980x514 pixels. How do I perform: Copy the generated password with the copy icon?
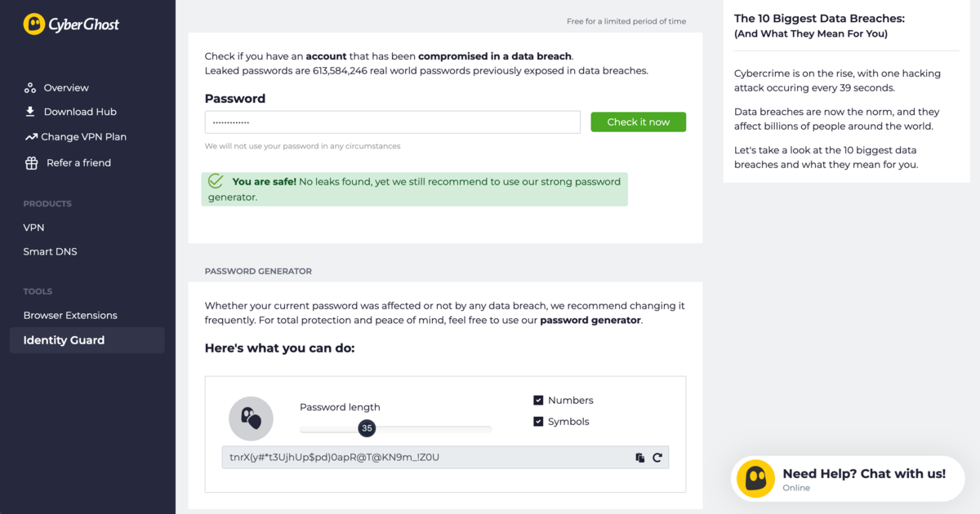pos(639,458)
